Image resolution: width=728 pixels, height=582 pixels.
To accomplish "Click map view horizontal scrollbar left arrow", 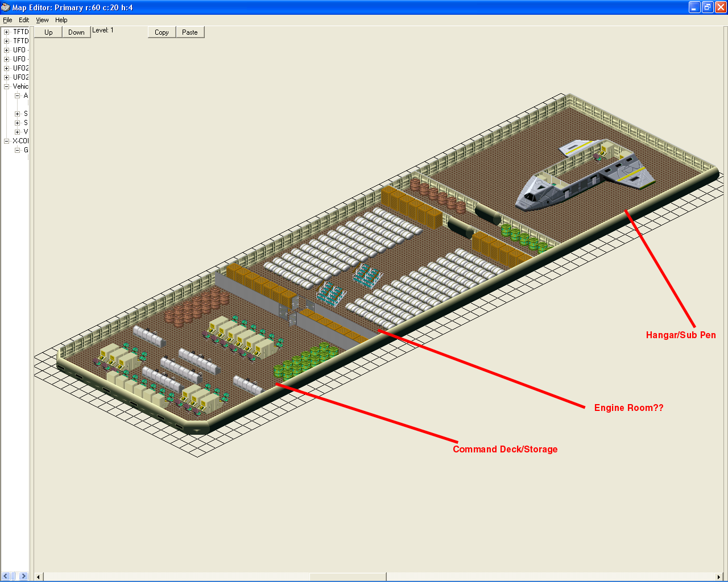I will (39, 577).
